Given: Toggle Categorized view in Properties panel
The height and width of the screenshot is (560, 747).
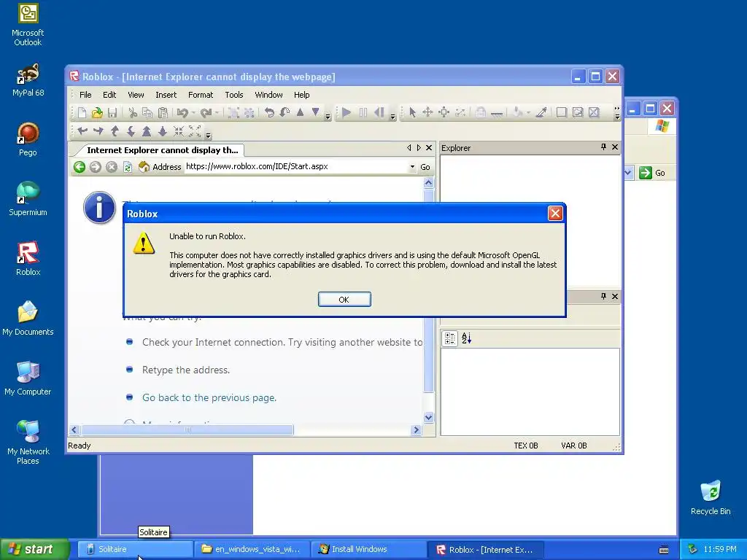Looking at the screenshot, I should (449, 338).
